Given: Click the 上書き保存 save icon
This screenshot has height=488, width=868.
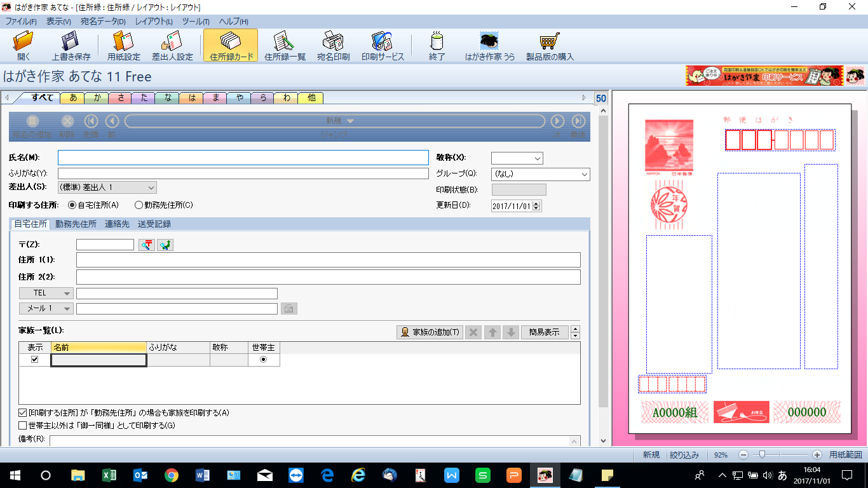Looking at the screenshot, I should click(x=71, y=46).
